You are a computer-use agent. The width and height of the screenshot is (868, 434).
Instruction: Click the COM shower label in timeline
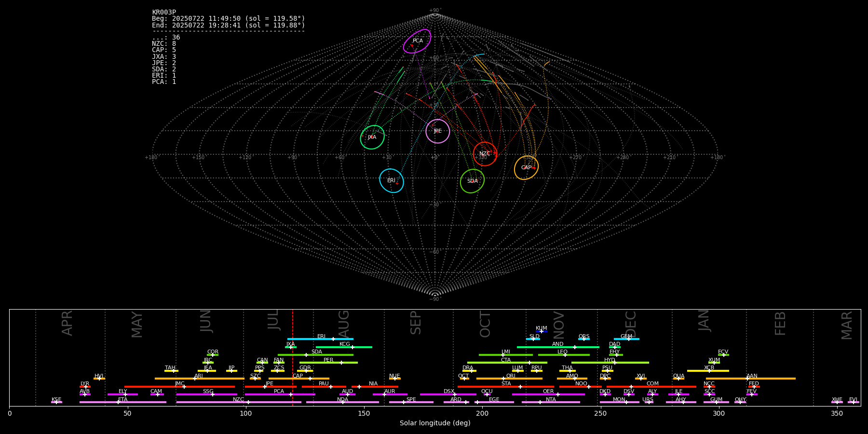pos(652,384)
